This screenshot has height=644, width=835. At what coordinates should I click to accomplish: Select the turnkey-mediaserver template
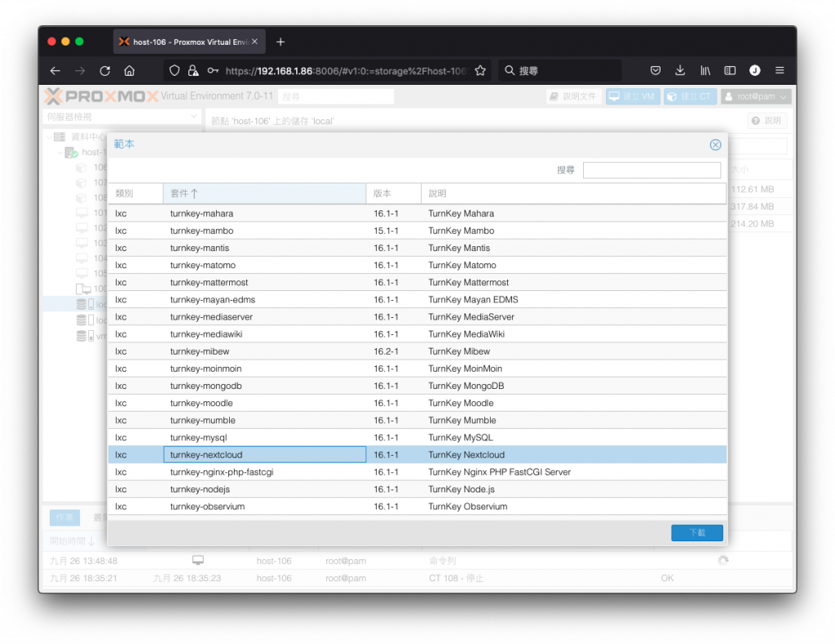pyautogui.click(x=417, y=316)
